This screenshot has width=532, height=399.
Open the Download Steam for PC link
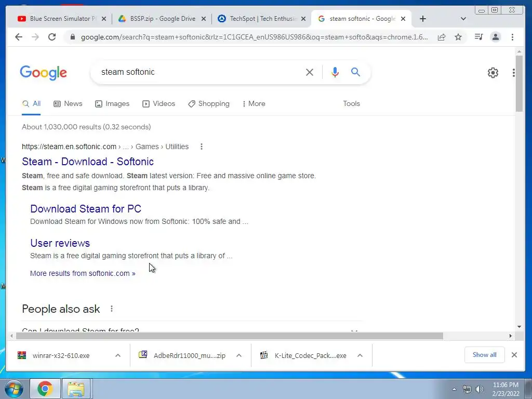(86, 209)
